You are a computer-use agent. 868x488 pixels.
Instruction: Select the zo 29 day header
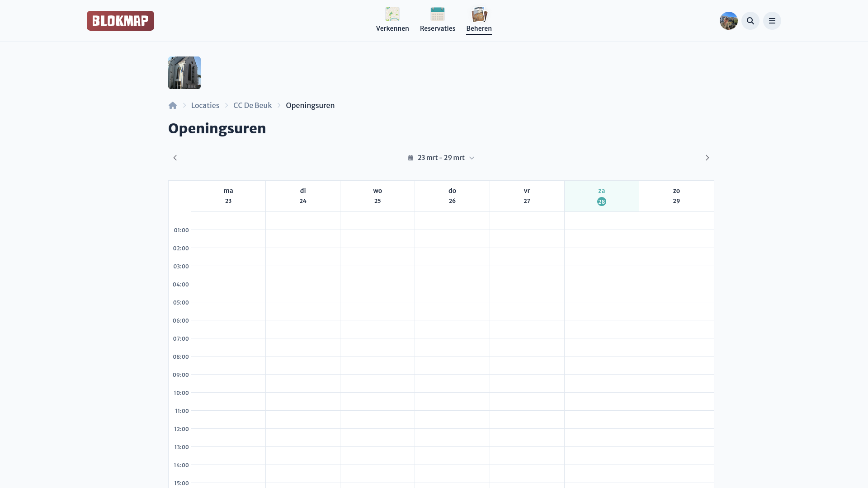676,196
